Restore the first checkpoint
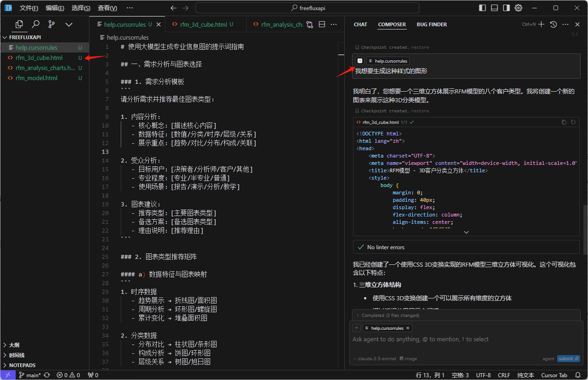Image resolution: width=588 pixels, height=380 pixels. pos(420,47)
